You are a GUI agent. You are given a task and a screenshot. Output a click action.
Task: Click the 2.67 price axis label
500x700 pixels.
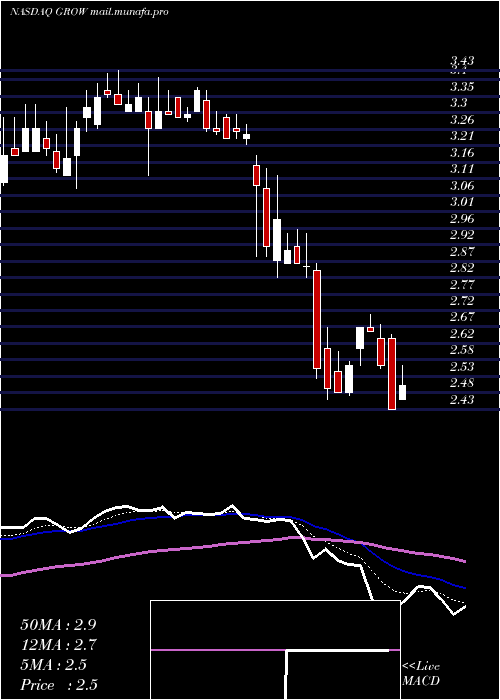click(x=462, y=317)
